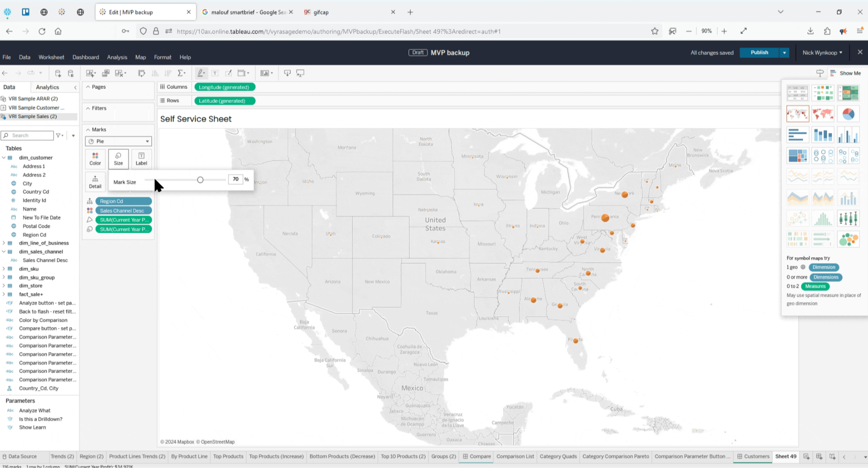The image size is (868, 468).
Task: Click the New Worksheet toolbar icon
Action: [89, 73]
